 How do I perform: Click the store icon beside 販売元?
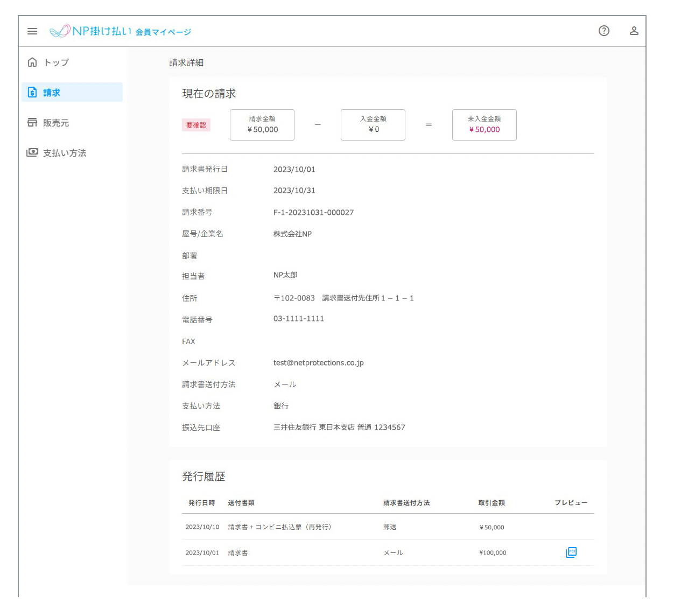pos(32,123)
